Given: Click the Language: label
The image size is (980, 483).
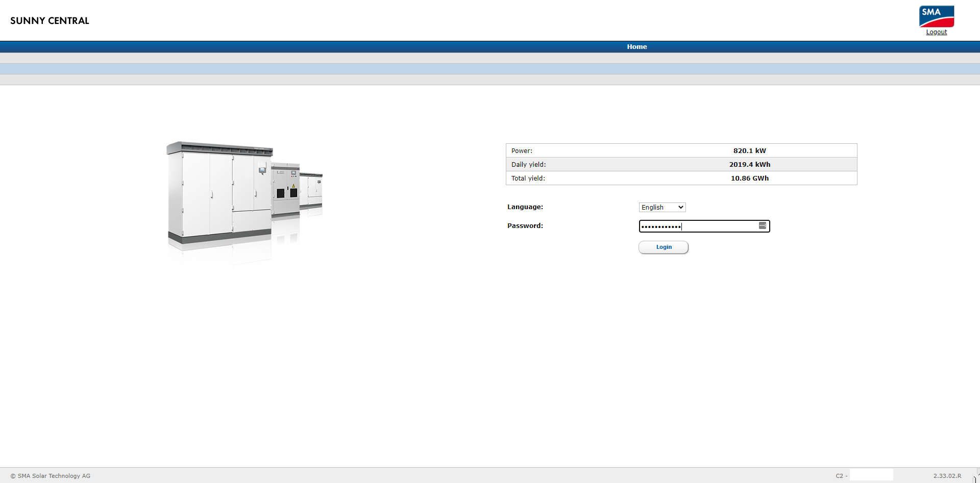Looking at the screenshot, I should 525,207.
